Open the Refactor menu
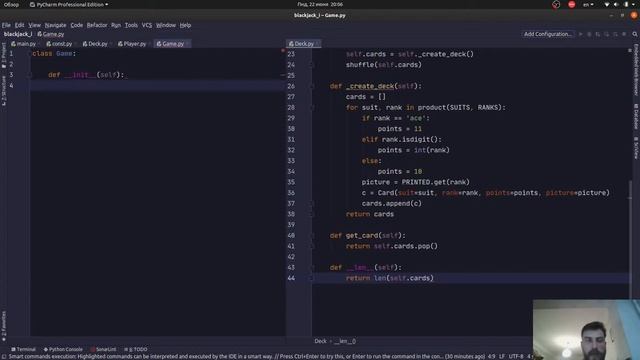This screenshot has height=360, width=640. coord(97,25)
